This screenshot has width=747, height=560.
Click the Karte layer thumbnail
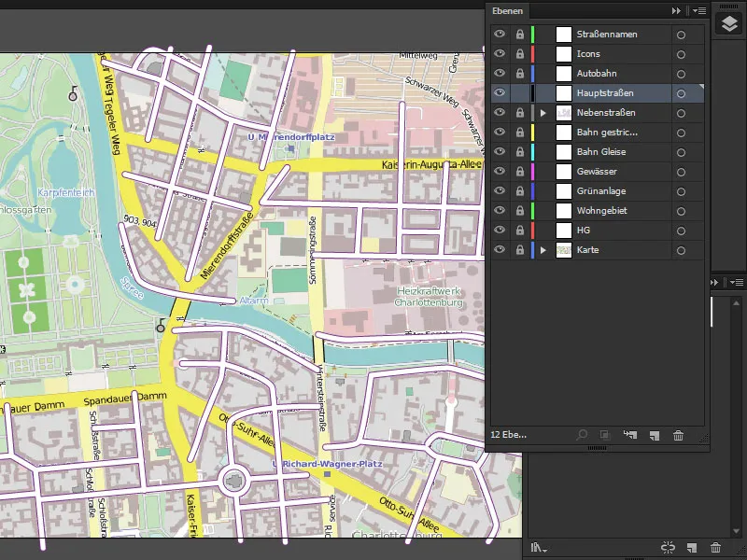click(564, 250)
